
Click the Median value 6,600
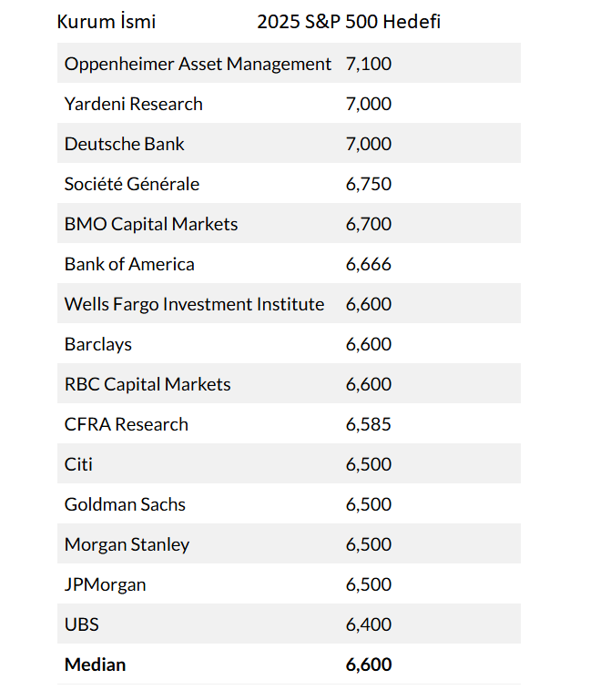tap(369, 664)
